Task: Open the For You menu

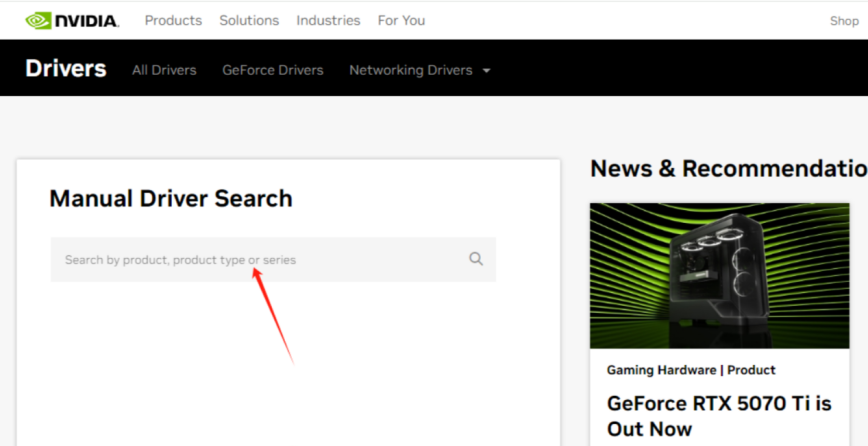Action: (401, 20)
